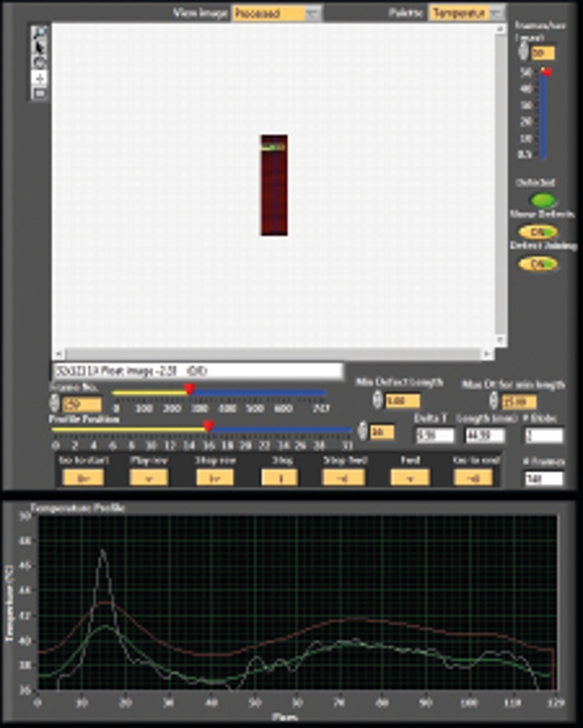Click the Profile Position slider handle
Screen dimensions: 583x728
(208, 428)
